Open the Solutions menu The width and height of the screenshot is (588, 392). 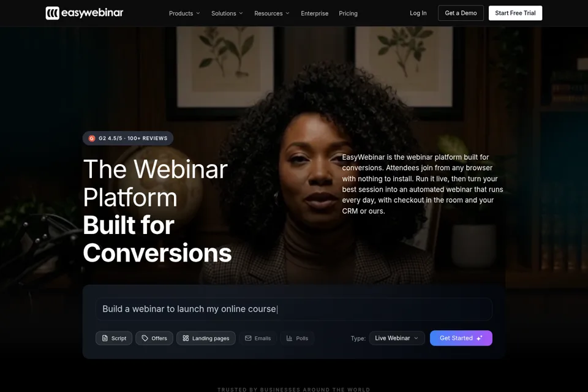tap(227, 13)
